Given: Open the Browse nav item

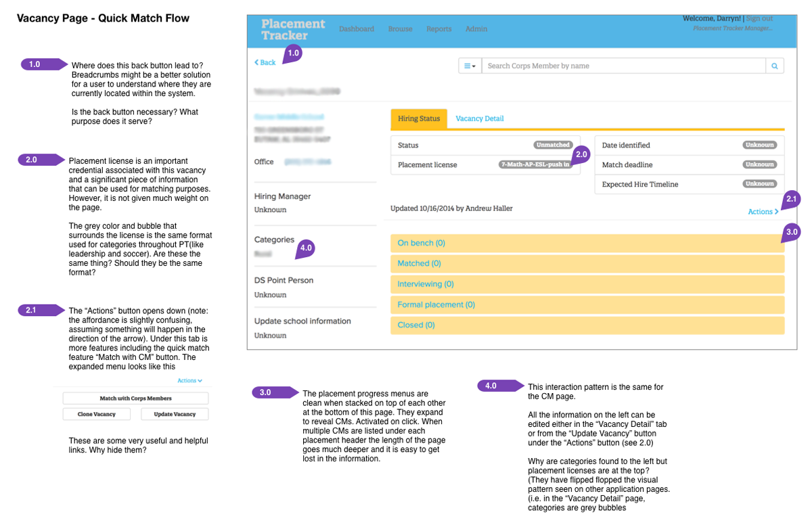Looking at the screenshot, I should 401,29.
